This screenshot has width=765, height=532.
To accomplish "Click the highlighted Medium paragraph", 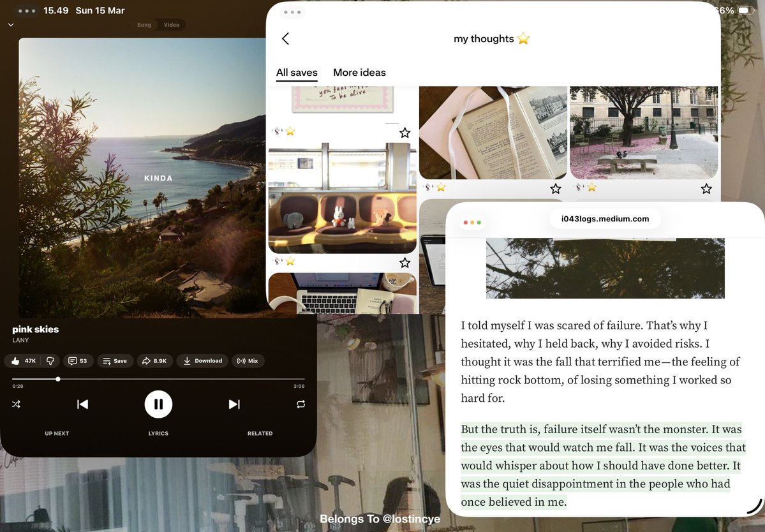I will pos(603,466).
